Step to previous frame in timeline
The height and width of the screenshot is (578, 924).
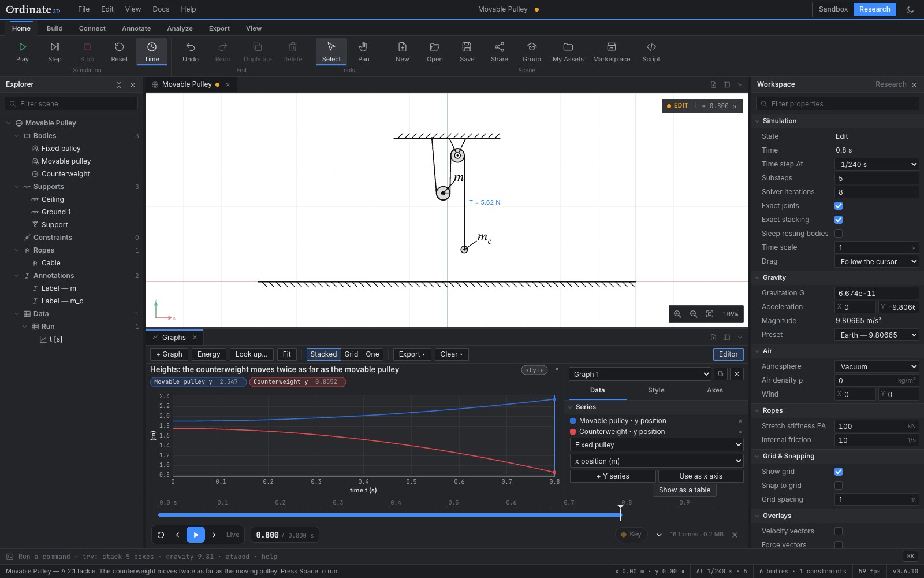click(178, 535)
